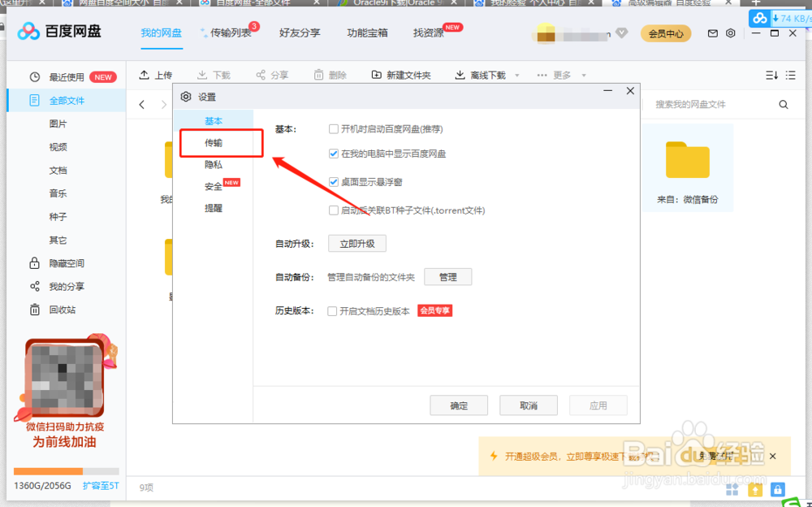812x507 pixels.
Task: Select 视频 category in sidebar
Action: tap(58, 147)
